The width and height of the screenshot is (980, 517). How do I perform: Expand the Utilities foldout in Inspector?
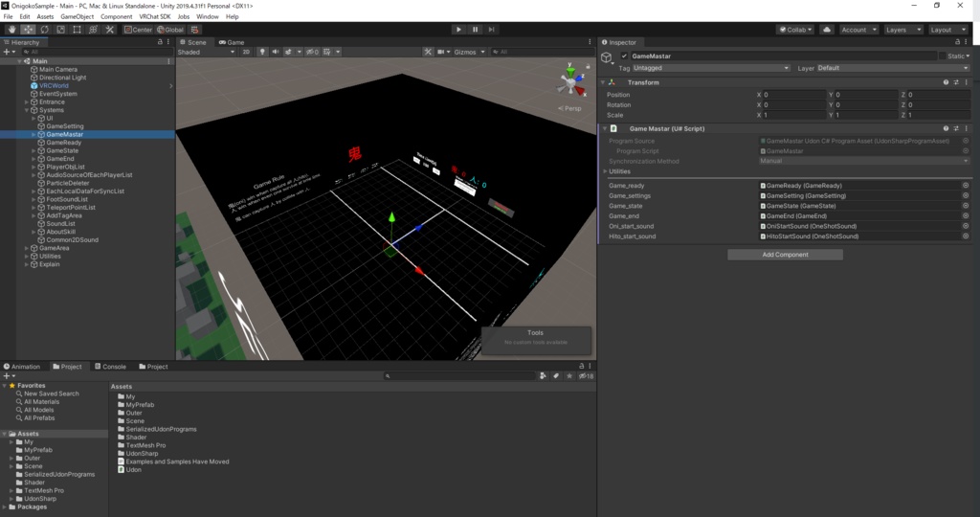(605, 171)
